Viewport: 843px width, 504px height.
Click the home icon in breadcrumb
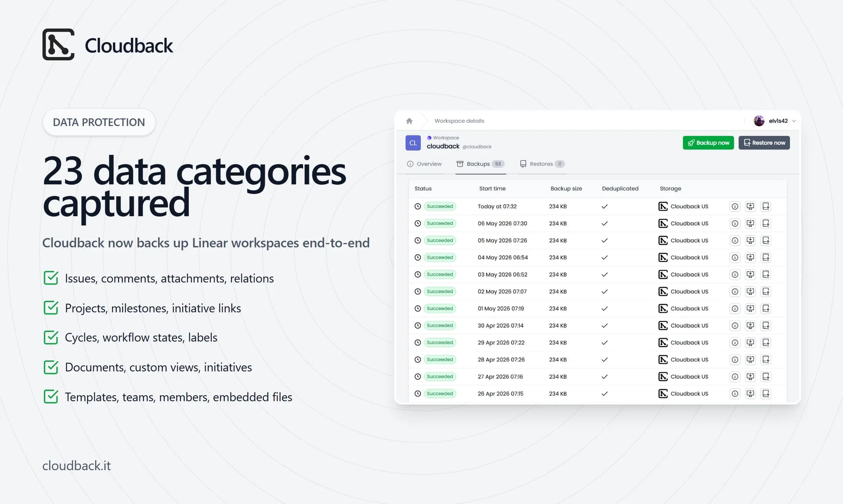point(409,121)
